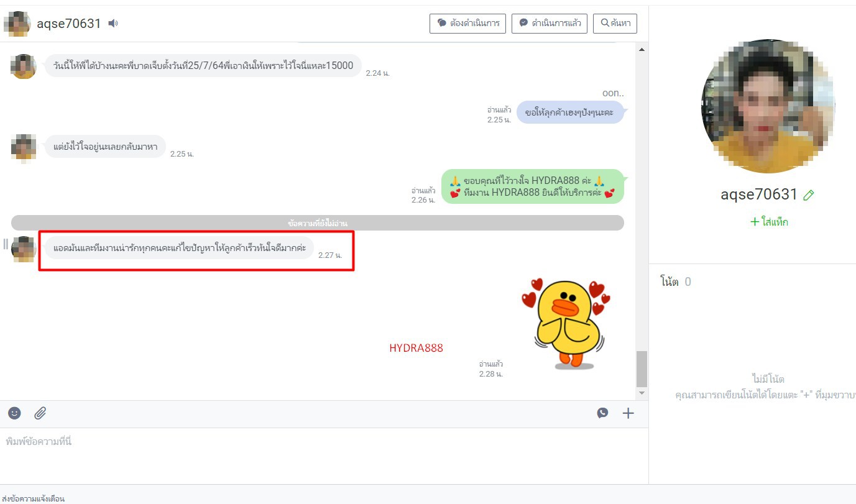Click the large profile photo in the side panel
The image size is (856, 504).
pyautogui.click(x=768, y=106)
